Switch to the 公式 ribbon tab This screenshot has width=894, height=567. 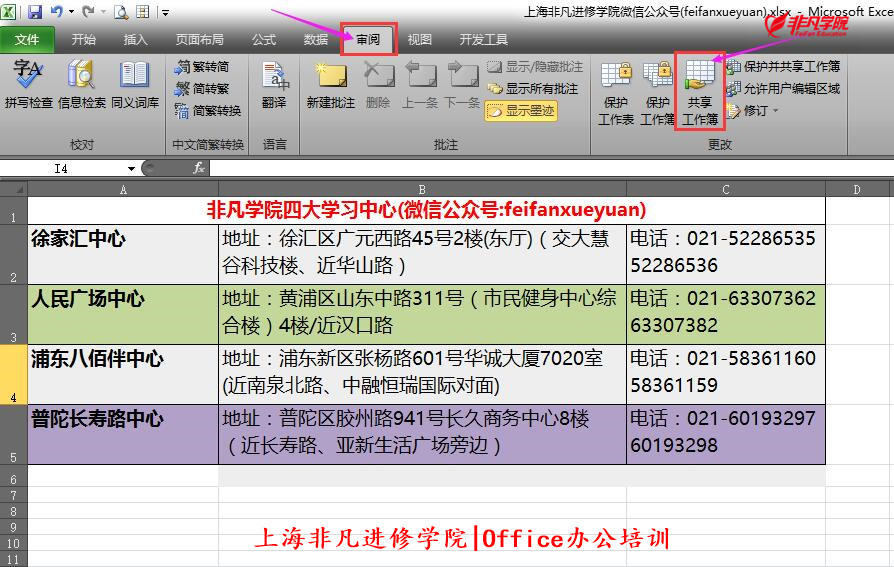coord(264,39)
